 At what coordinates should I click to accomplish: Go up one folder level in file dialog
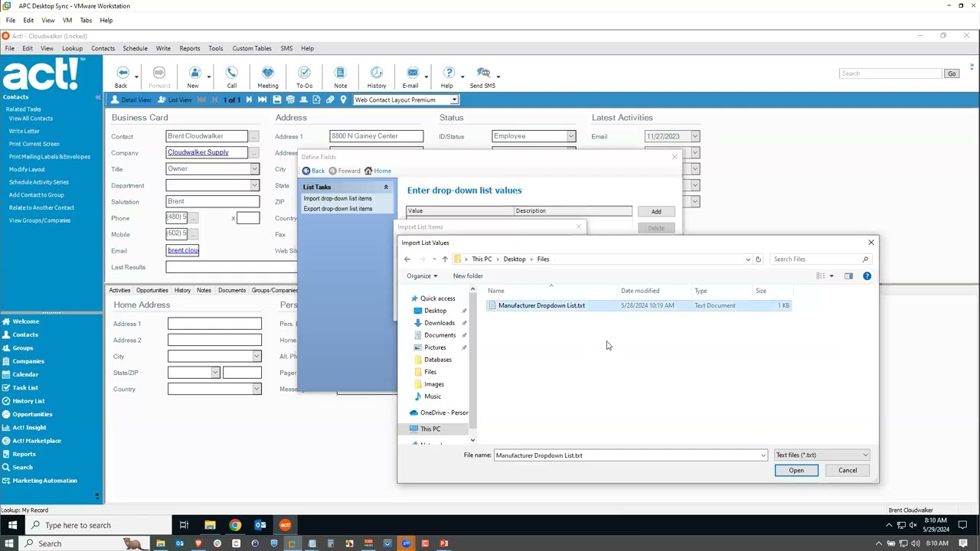tap(445, 259)
